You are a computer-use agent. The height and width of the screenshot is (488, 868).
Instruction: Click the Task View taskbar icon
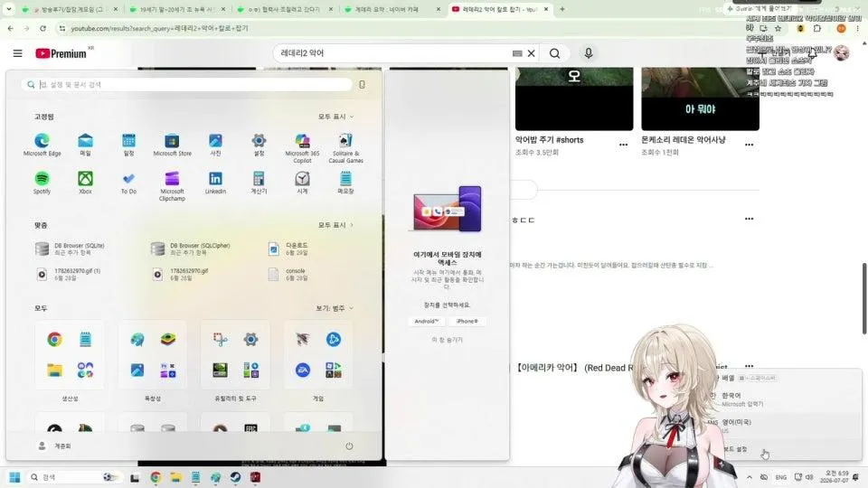pyautogui.click(x=135, y=477)
